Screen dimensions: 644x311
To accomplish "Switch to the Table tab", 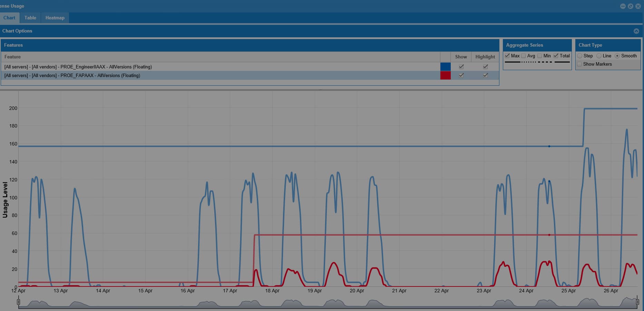I will [30, 18].
